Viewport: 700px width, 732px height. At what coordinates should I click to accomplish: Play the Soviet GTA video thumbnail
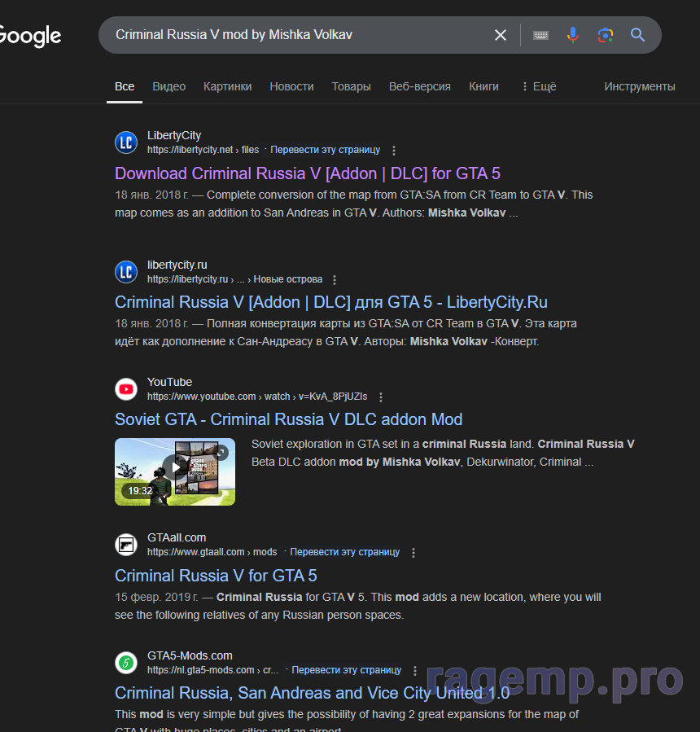[x=174, y=471]
